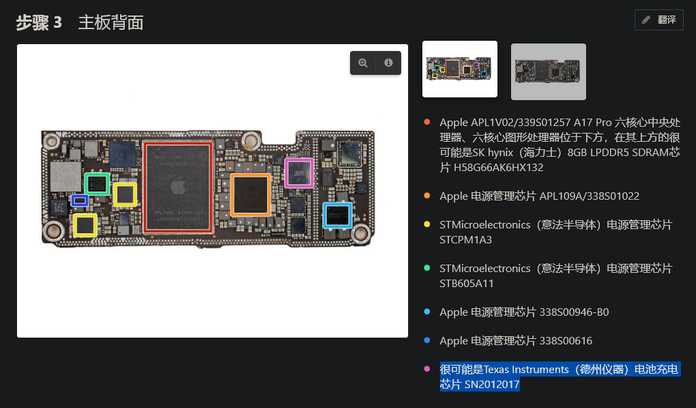Click the zoom magnifier icon on image
The width and height of the screenshot is (696, 408).
(x=363, y=63)
